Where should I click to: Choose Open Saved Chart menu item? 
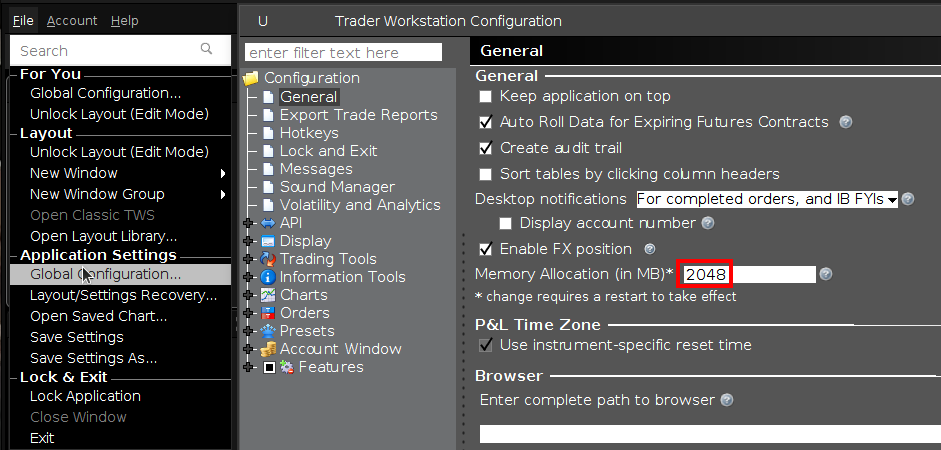pyautogui.click(x=121, y=316)
